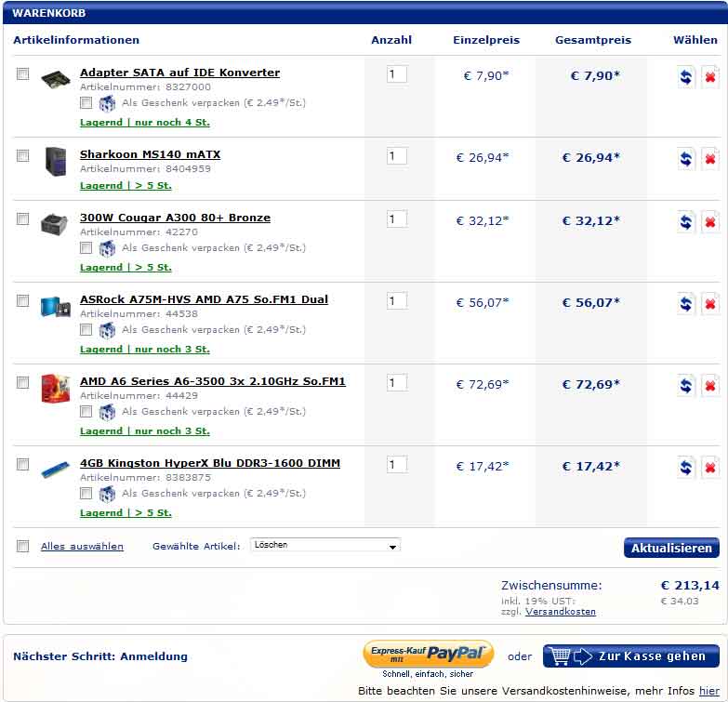
Task: Click stock link Lagernd nur noch 4 St.
Action: tap(145, 123)
